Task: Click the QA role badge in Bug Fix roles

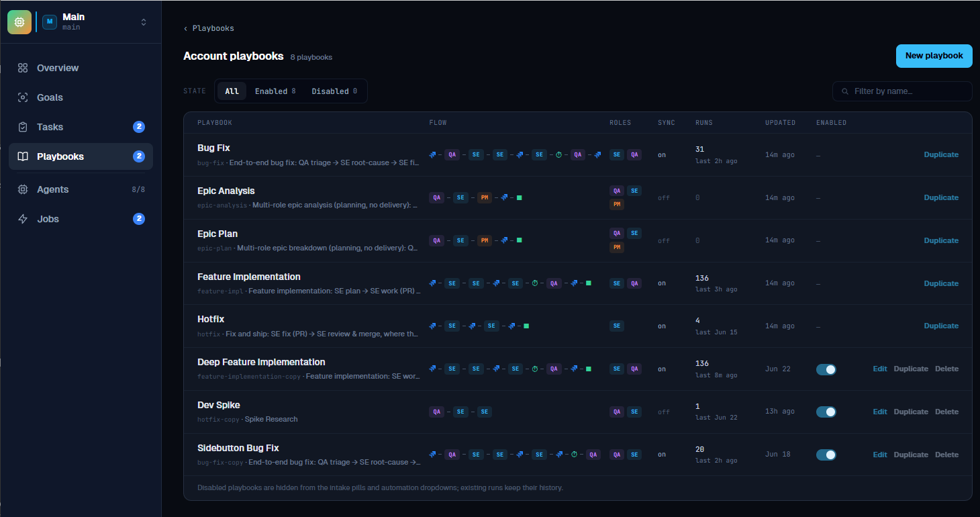Action: click(x=634, y=154)
